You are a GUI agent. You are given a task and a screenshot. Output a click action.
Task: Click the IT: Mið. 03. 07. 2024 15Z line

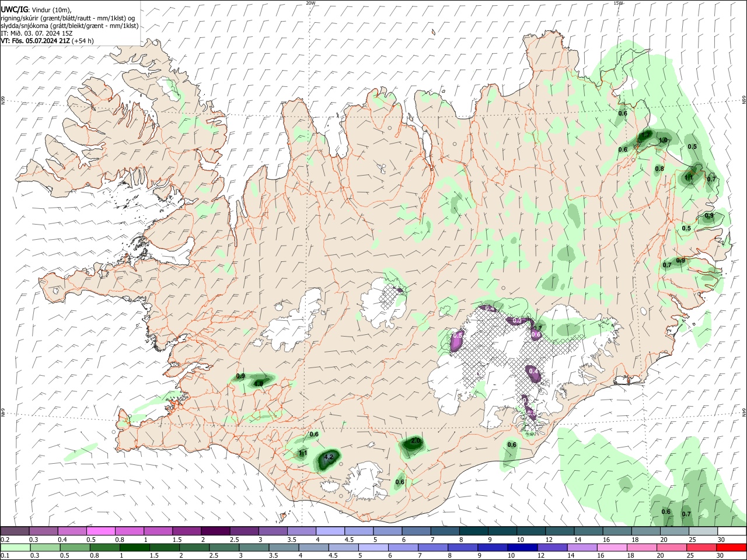click(36, 33)
